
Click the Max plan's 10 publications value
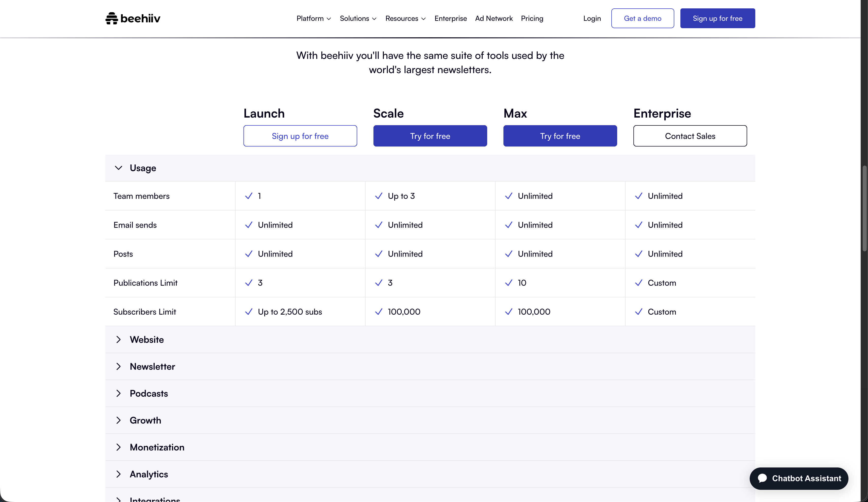pos(522,283)
